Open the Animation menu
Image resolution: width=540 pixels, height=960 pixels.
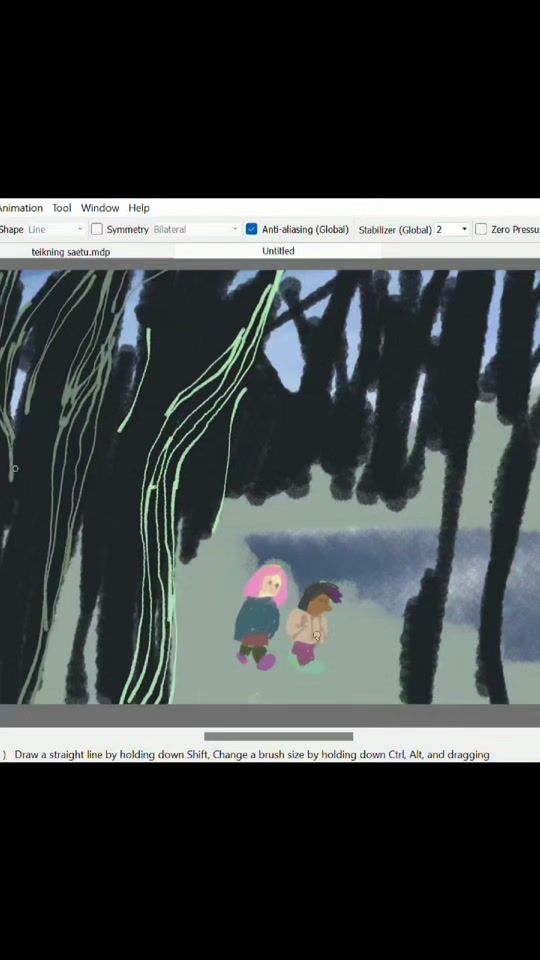pos(21,208)
